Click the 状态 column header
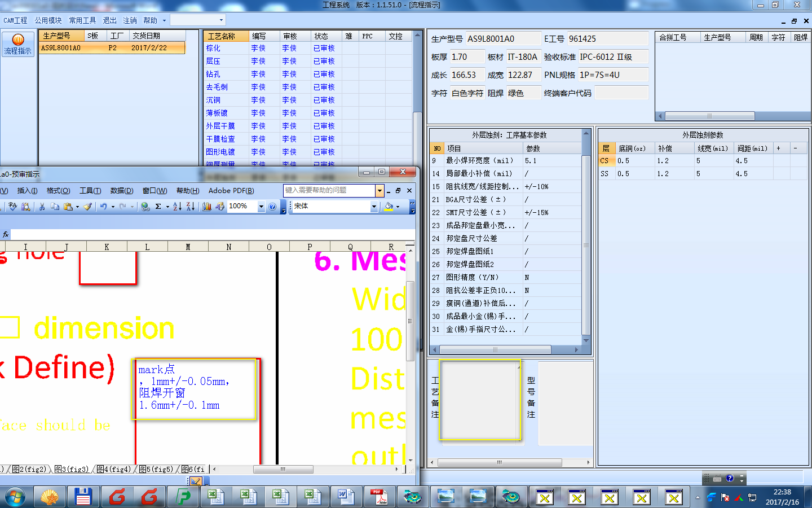Viewport: 812px width, 508px height. (x=326, y=36)
